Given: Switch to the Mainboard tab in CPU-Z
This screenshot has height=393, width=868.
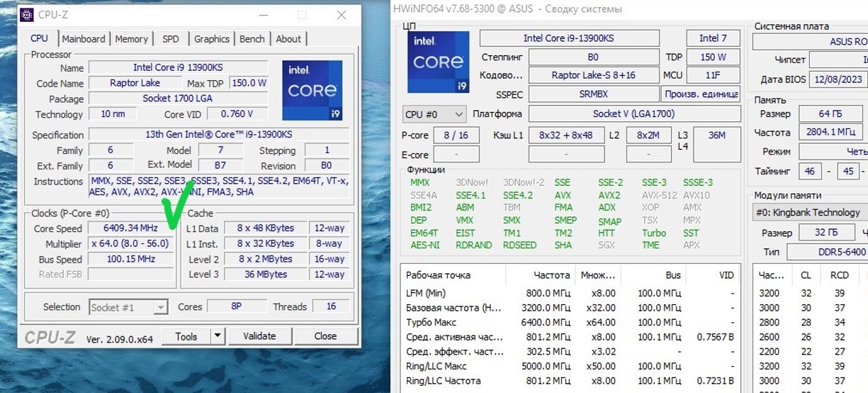Looking at the screenshot, I should 83,39.
